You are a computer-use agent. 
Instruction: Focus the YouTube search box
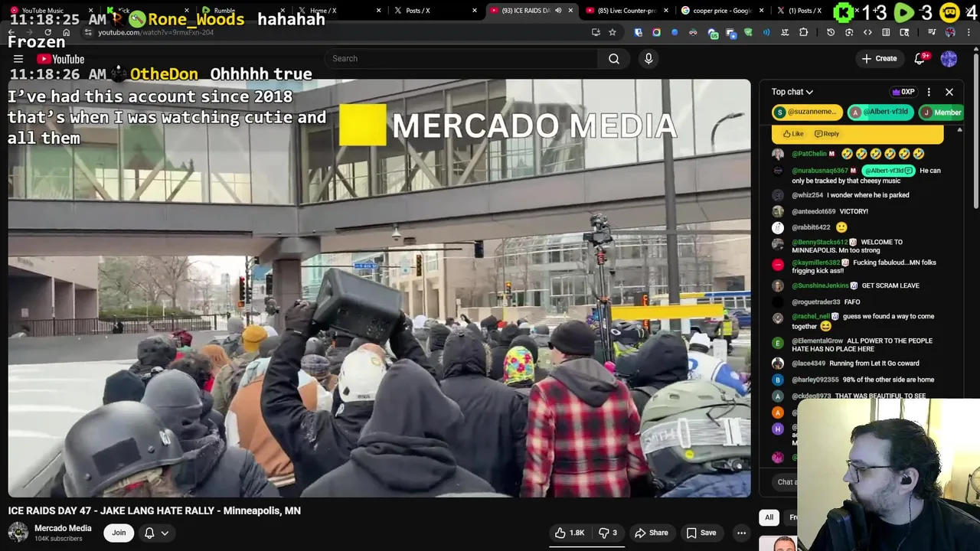[x=461, y=58]
